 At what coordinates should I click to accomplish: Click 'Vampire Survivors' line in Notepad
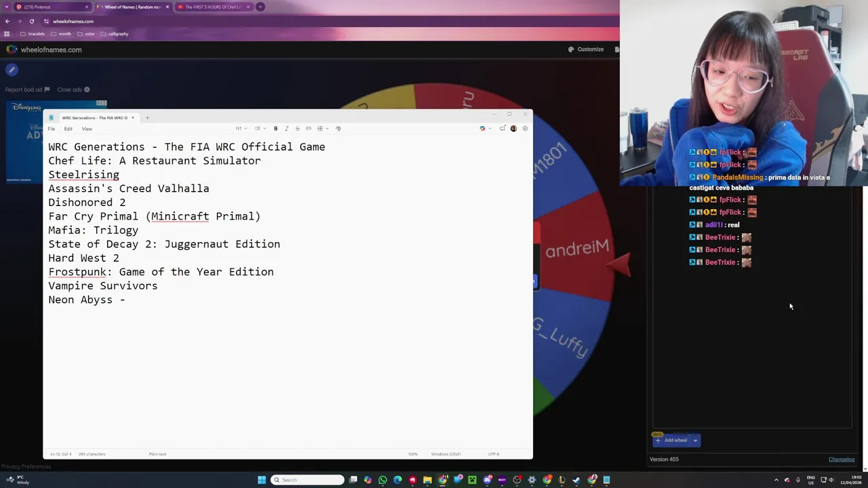(x=103, y=286)
